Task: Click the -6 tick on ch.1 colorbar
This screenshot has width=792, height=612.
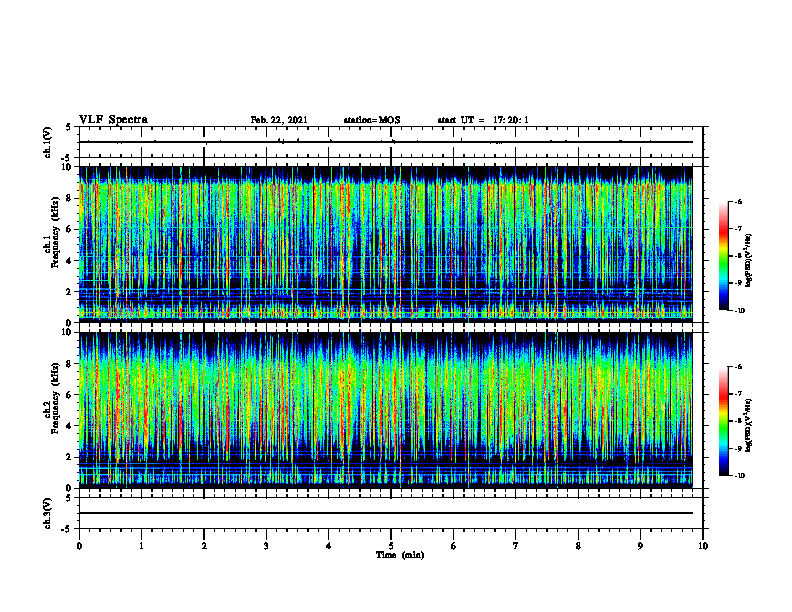Action: 738,202
